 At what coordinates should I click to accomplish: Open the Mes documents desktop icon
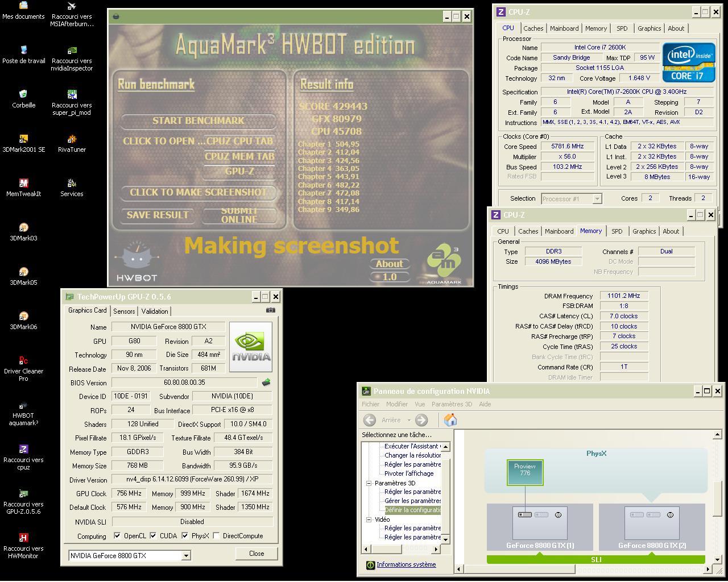[23, 6]
